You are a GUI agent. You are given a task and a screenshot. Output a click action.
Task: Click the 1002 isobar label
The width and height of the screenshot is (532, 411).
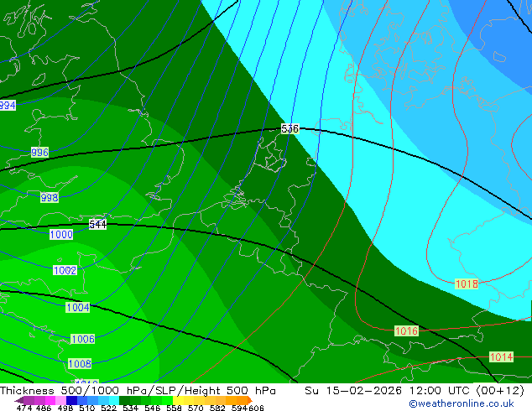(x=65, y=270)
